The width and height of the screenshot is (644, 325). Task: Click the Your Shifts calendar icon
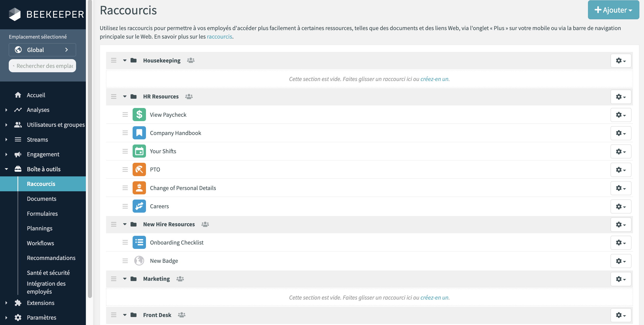pos(139,151)
